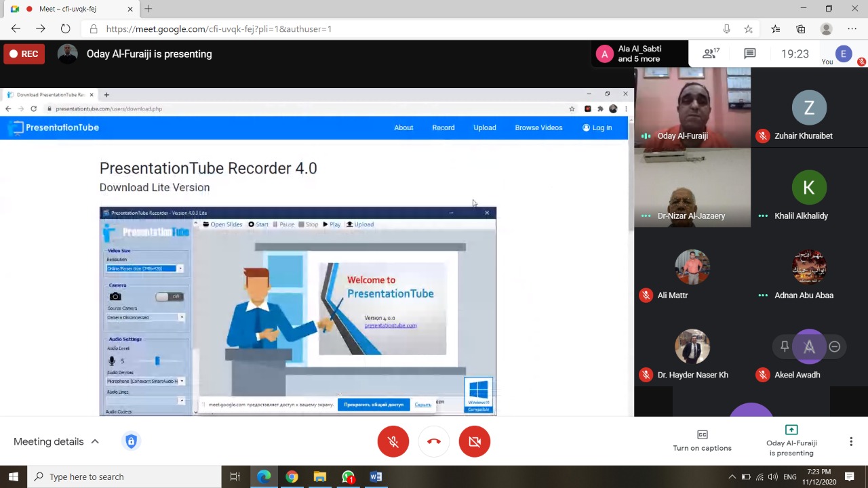Select Oday Al-Furaiji's video tile
Viewport: 868px width, 488px height.
point(692,107)
